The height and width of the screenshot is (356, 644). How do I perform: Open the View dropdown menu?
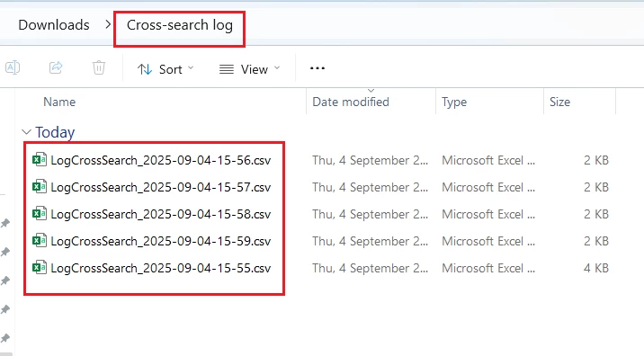pyautogui.click(x=249, y=69)
